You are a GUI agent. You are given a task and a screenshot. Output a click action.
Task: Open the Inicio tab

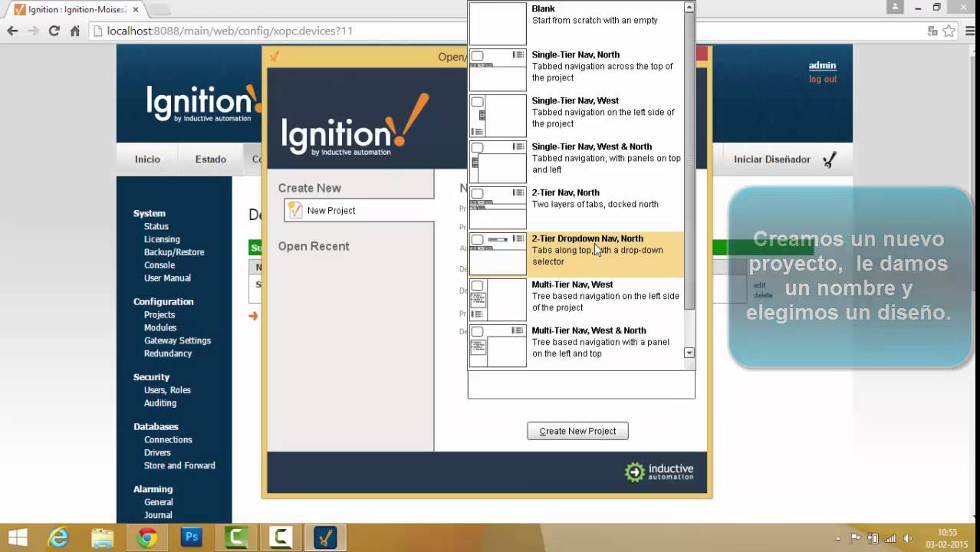click(147, 159)
